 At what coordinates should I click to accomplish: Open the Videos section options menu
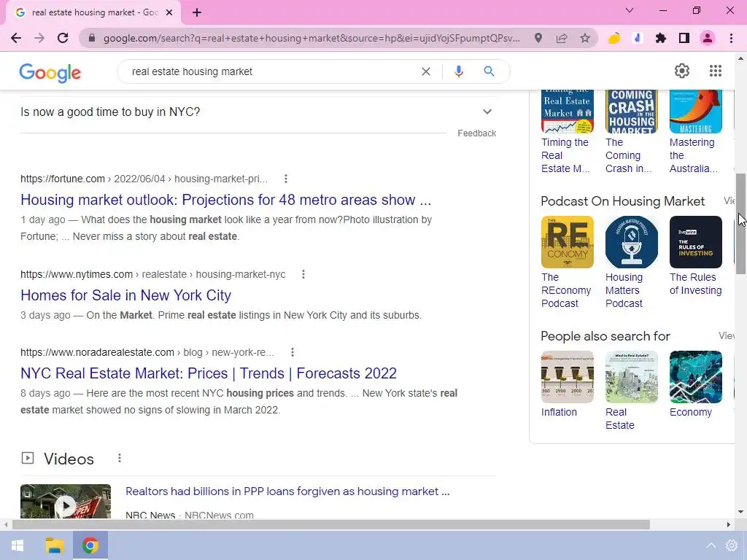(120, 458)
